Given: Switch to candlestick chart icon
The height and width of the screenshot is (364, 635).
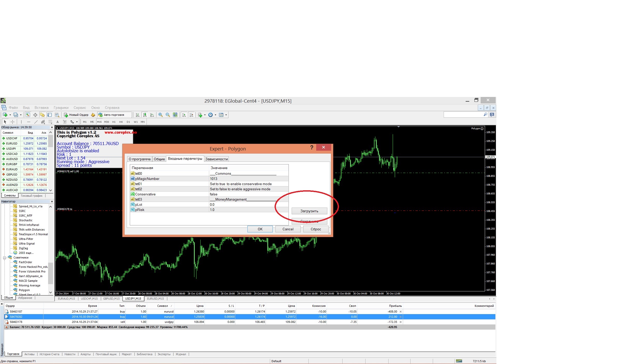Looking at the screenshot, I should (145, 115).
